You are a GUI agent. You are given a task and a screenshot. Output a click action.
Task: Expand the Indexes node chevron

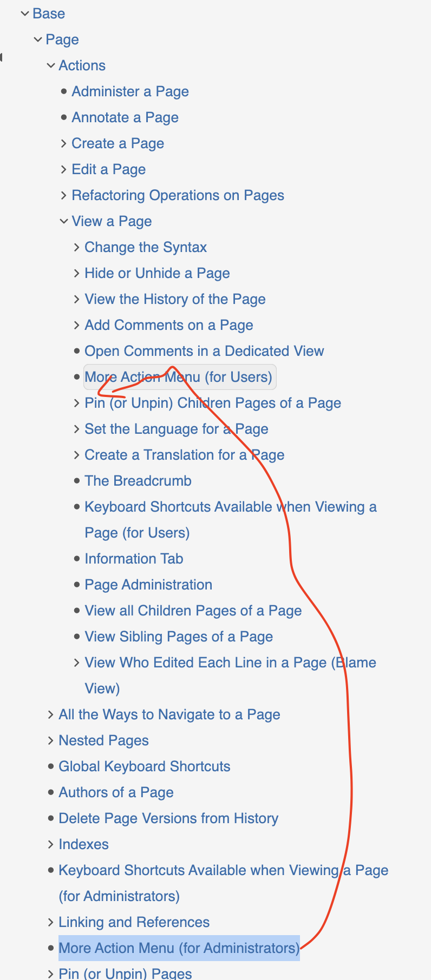click(x=51, y=844)
